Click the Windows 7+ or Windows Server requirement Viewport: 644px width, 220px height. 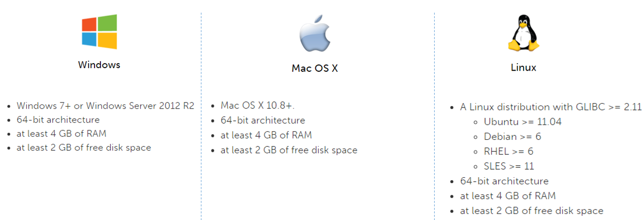[x=105, y=106]
